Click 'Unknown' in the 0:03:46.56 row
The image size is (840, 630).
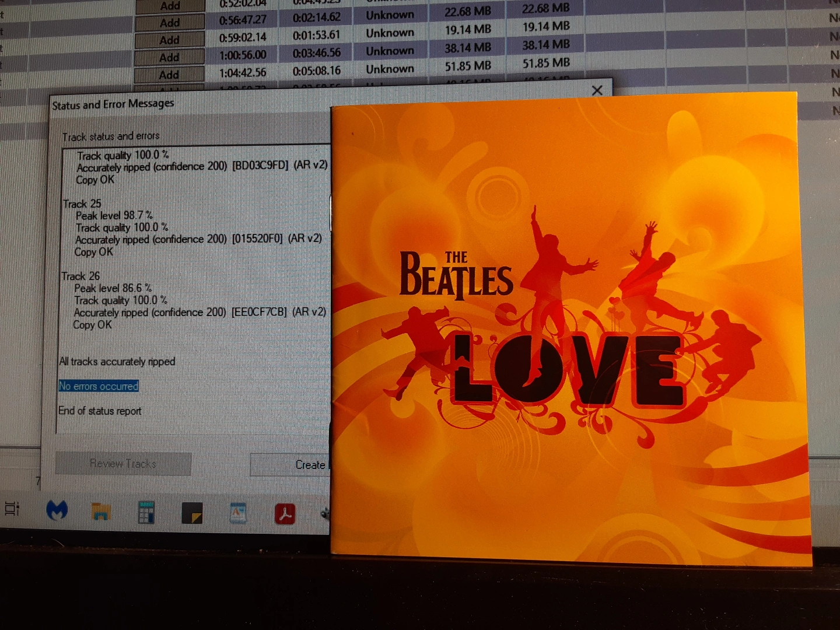390,51
